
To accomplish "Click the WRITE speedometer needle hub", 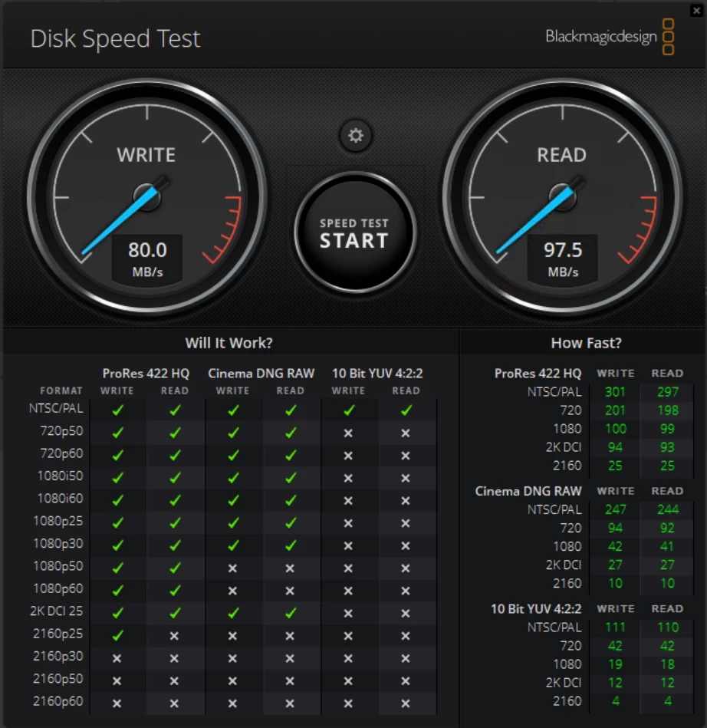I will click(147, 197).
